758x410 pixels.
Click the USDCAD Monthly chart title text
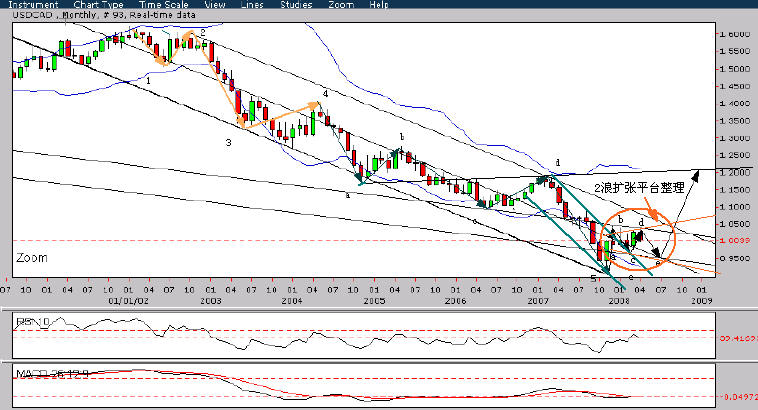tap(104, 15)
